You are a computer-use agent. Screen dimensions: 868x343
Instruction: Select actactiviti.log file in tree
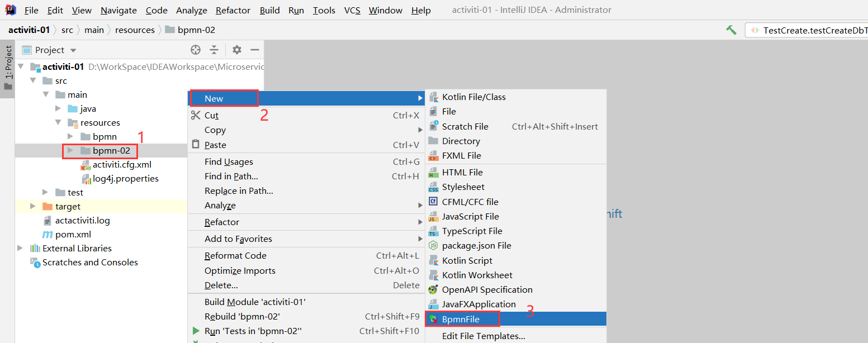77,220
